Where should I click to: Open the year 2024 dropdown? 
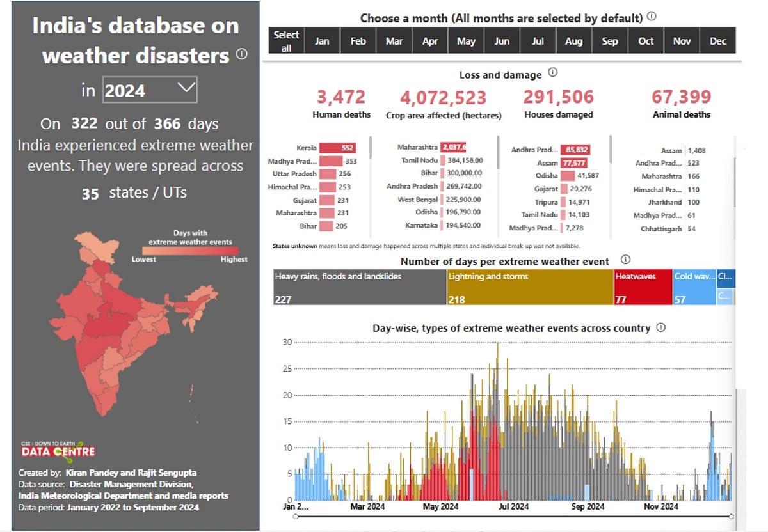coord(149,90)
